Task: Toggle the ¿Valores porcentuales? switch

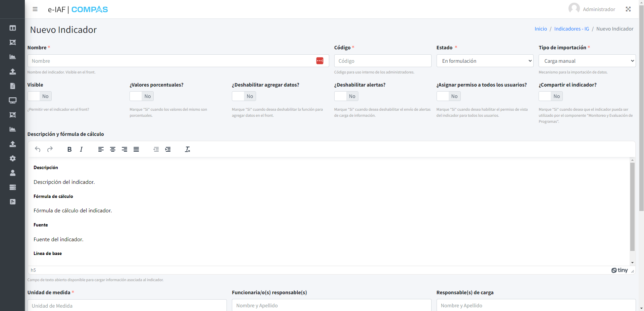Action: coord(142,96)
